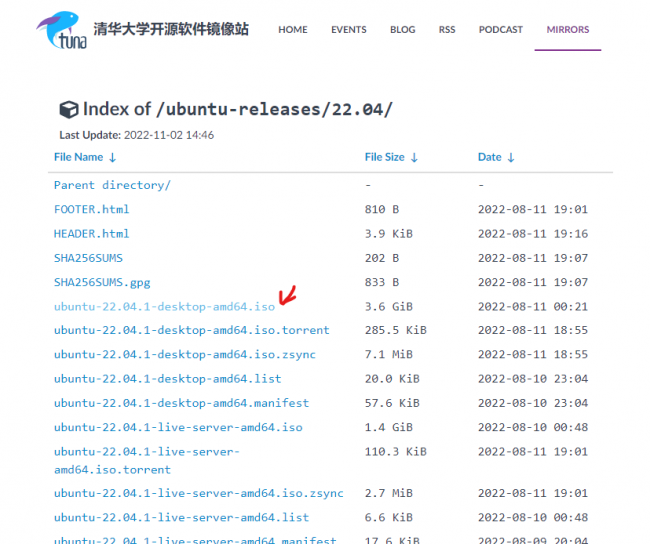Open the EVENTS nav item
650x544 pixels.
pos(349,29)
